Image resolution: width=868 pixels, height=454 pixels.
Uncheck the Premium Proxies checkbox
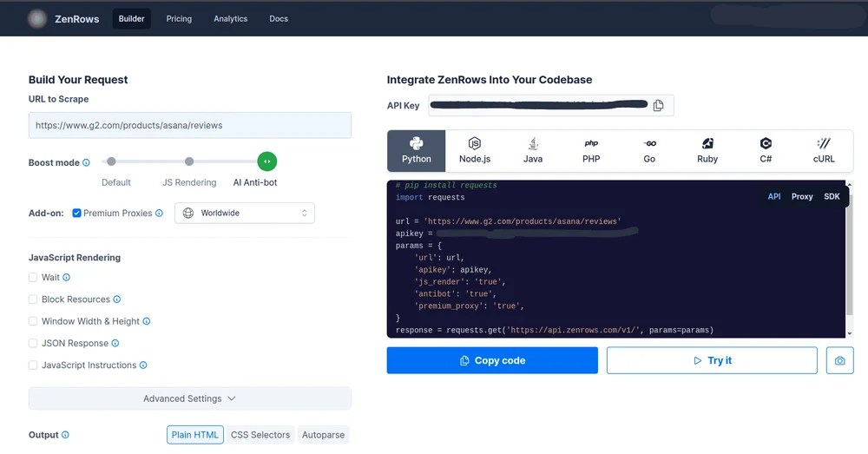[x=76, y=214]
